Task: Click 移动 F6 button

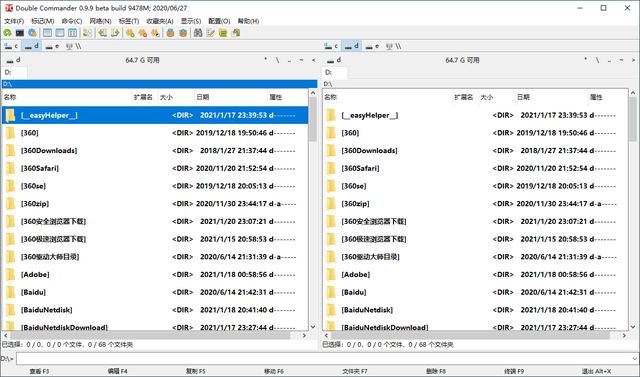Action: 274,371
